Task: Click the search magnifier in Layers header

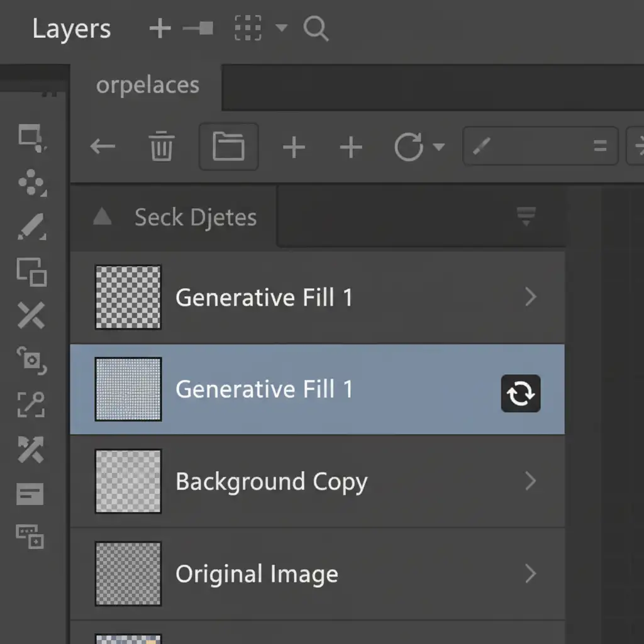Action: point(316,29)
